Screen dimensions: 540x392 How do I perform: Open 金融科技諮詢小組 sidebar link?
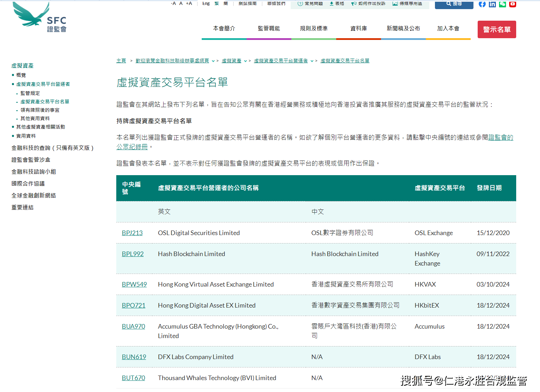[34, 172]
